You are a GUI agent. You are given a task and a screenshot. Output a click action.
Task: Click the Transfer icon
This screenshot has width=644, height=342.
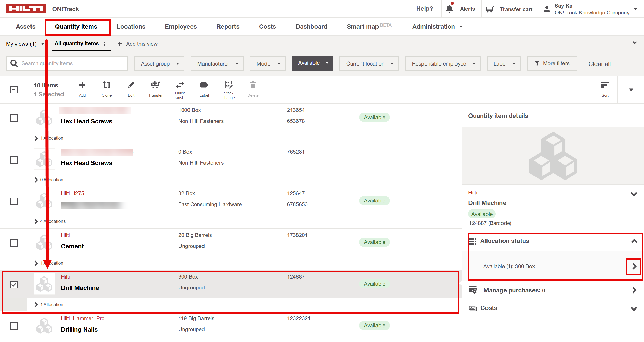pyautogui.click(x=155, y=85)
